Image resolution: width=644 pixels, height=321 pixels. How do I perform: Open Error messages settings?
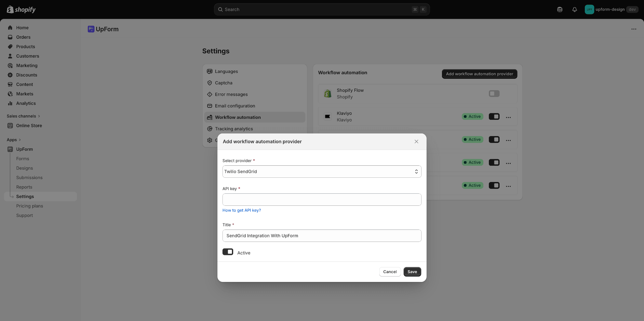(255, 94)
